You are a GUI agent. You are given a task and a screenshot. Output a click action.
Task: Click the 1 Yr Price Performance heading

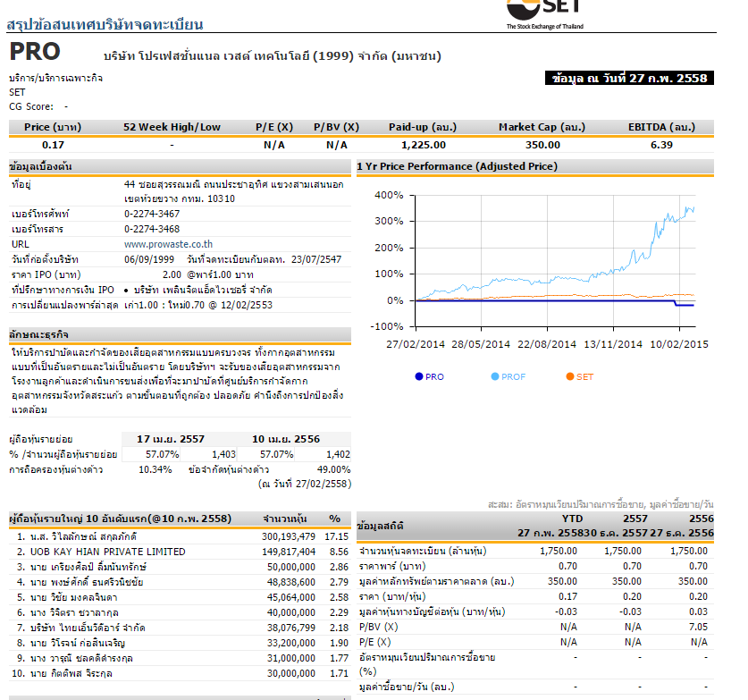[x=457, y=166]
